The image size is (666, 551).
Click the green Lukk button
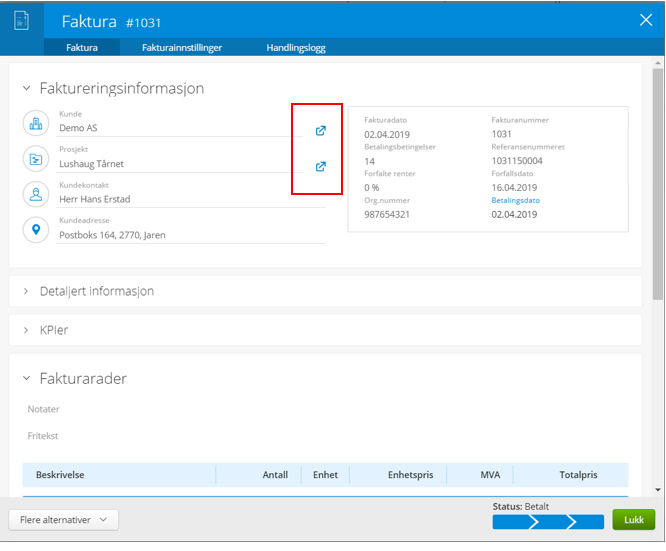[x=633, y=520]
